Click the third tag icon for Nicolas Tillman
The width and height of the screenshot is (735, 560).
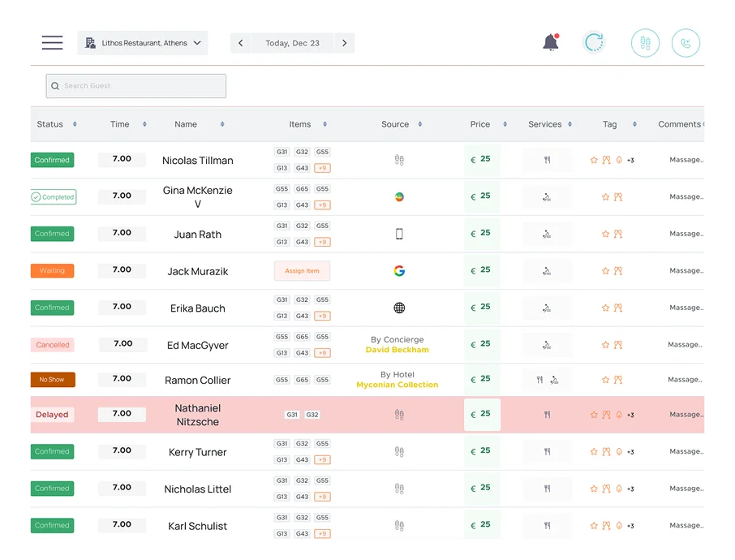click(619, 160)
